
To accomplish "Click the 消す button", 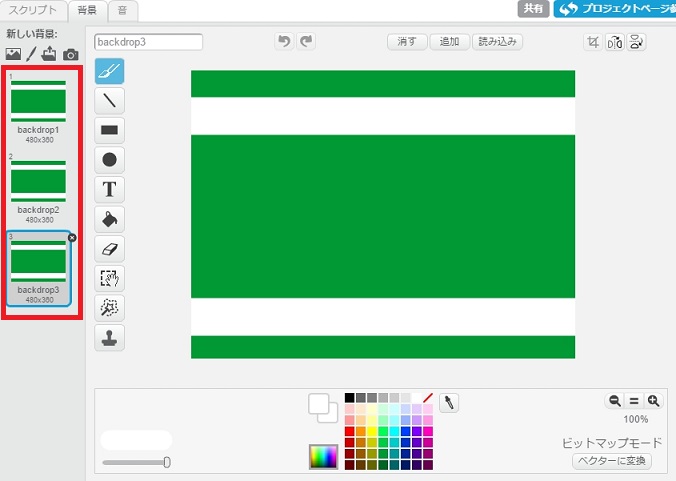I will pos(407,42).
